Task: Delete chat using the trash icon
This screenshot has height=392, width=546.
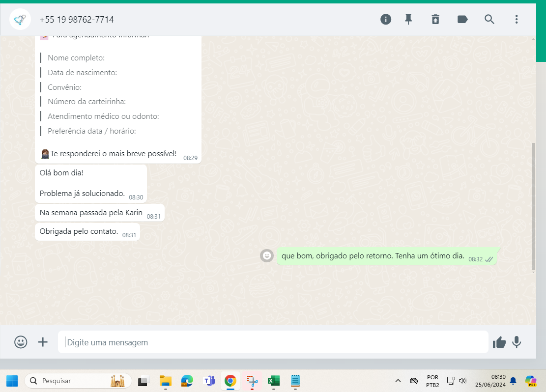Action: pos(435,19)
